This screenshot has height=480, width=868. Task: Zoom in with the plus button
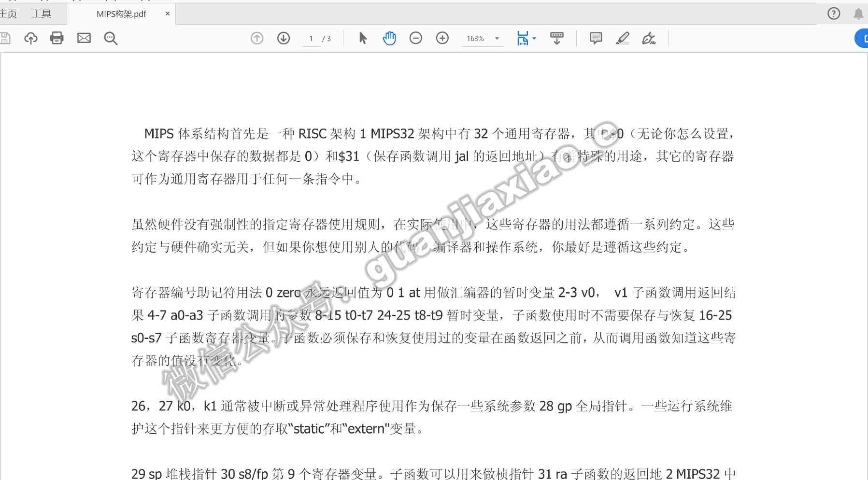[x=442, y=38]
